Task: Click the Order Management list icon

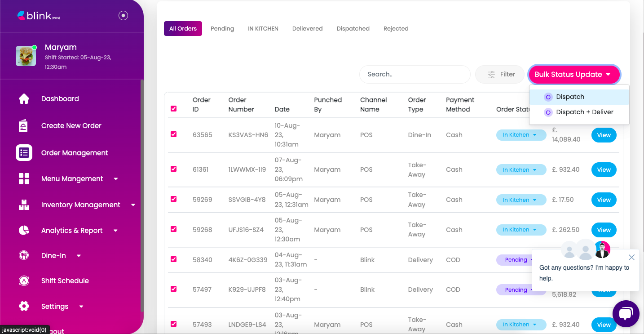Action: 24,153
